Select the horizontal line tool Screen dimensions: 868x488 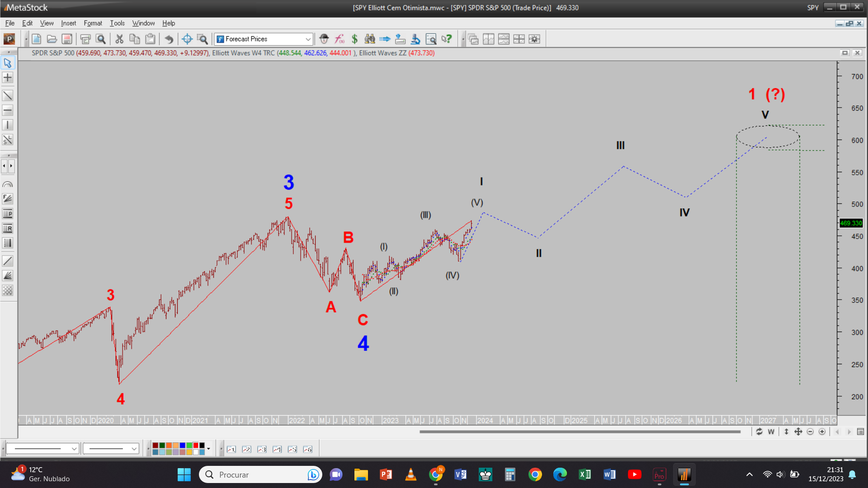(x=8, y=110)
